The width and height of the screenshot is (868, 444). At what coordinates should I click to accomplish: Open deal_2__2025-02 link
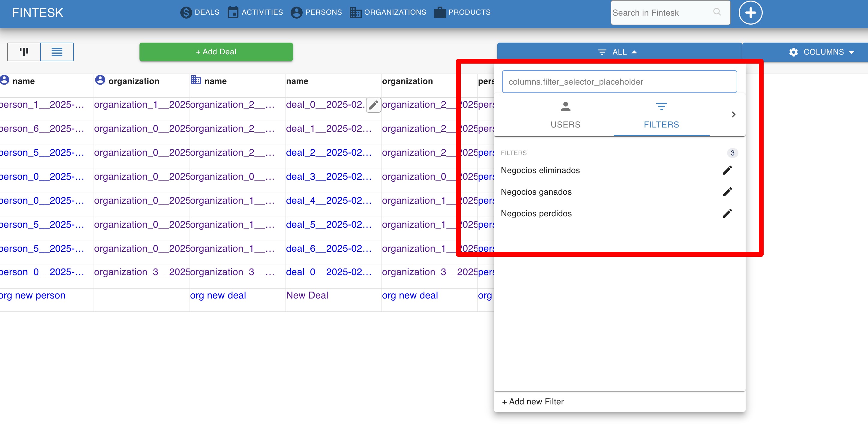tap(328, 153)
